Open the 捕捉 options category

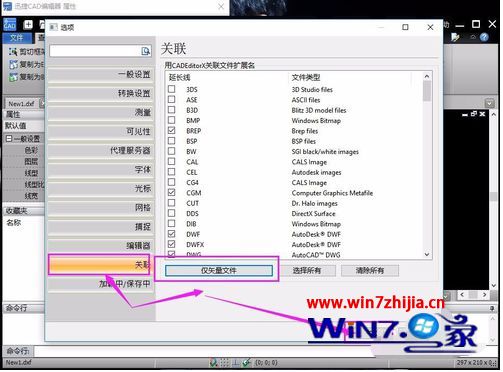click(x=101, y=227)
